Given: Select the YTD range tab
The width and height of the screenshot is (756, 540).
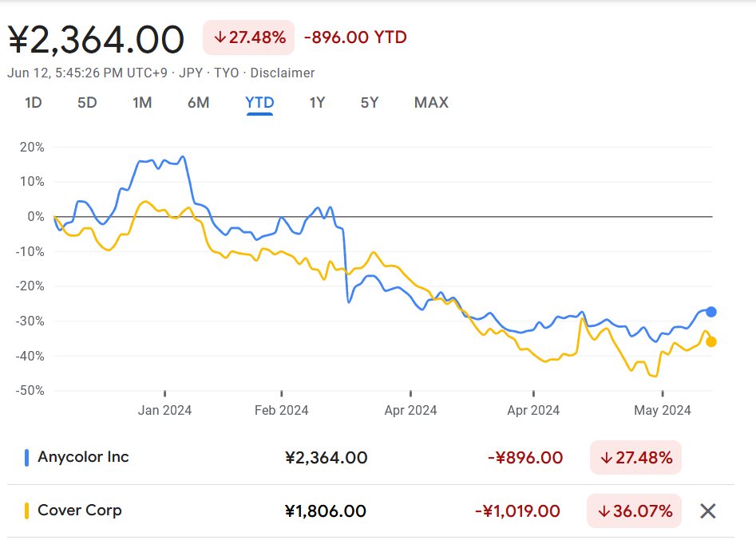Looking at the screenshot, I should click(259, 103).
